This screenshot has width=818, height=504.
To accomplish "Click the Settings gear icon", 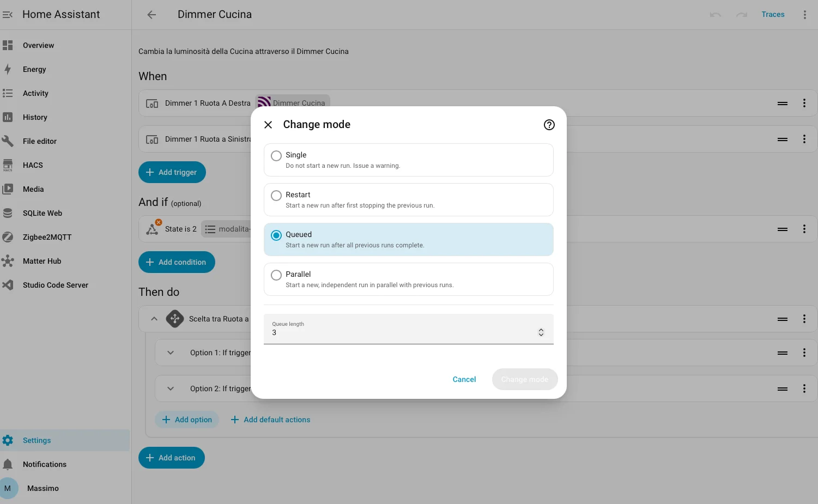I will [8, 440].
